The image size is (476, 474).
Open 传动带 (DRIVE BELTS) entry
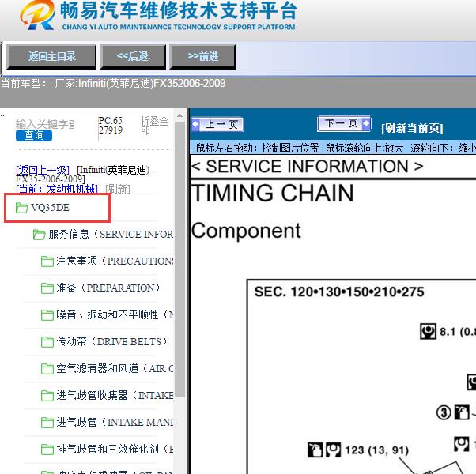[x=111, y=341]
